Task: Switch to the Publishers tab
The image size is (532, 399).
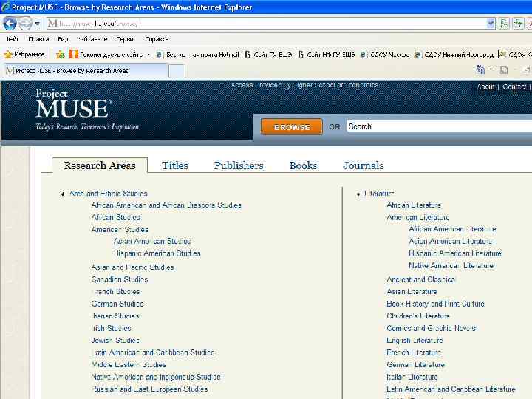Action: click(239, 166)
